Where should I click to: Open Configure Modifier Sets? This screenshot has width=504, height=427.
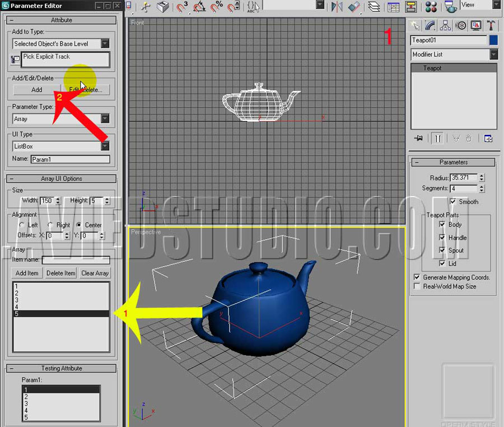tap(488, 138)
